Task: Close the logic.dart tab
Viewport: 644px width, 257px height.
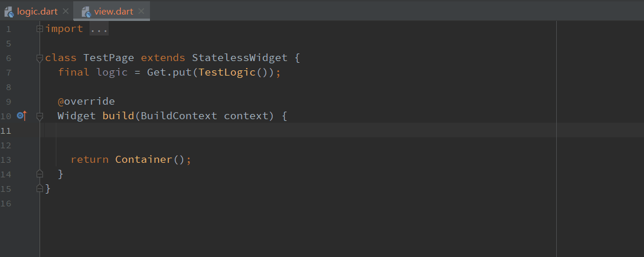Action: pos(65,11)
